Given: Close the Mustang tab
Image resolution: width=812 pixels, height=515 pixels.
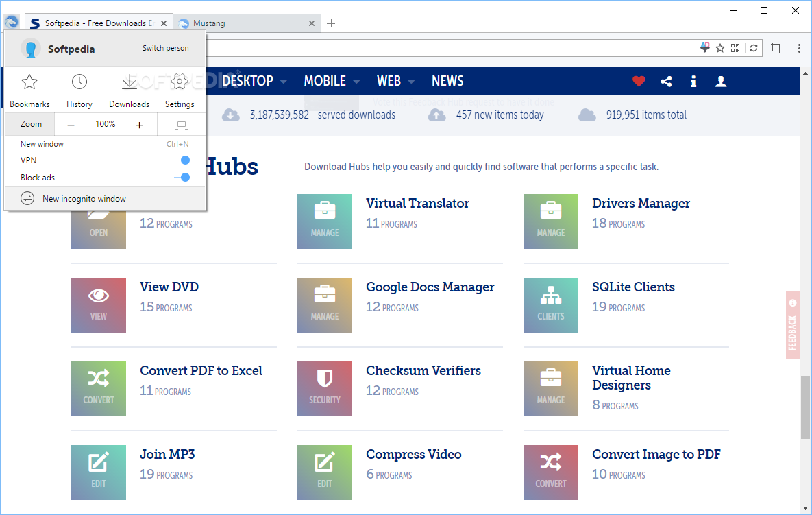Looking at the screenshot, I should click(x=312, y=23).
